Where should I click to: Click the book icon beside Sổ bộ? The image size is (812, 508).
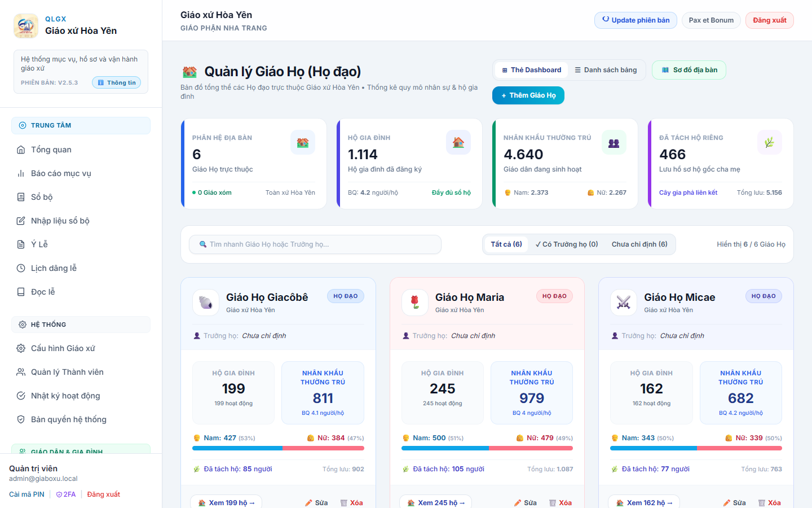pyautogui.click(x=21, y=197)
